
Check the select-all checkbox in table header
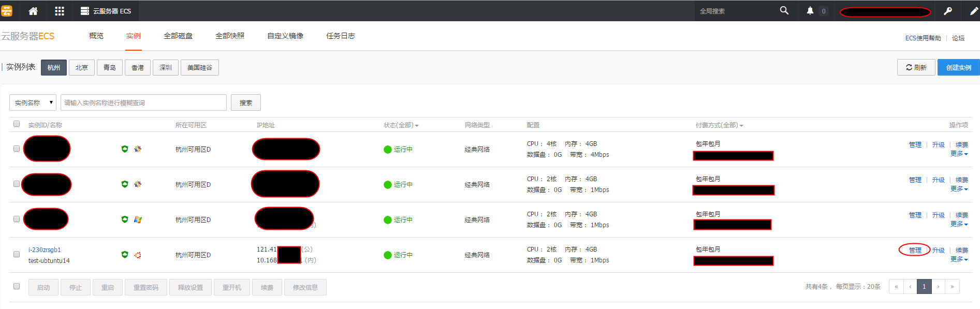[x=17, y=124]
